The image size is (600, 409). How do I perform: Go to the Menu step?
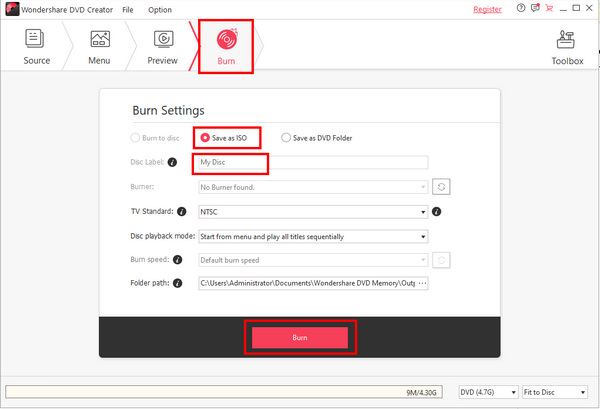[99, 47]
